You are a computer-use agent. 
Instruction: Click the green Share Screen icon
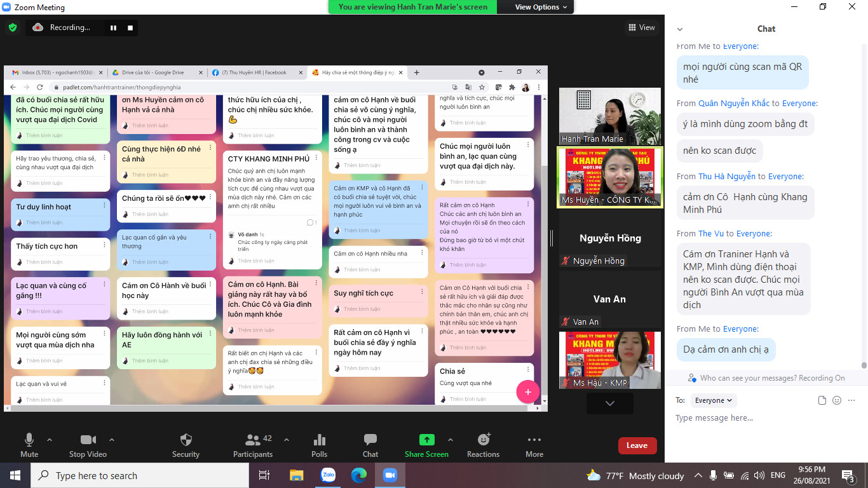427,440
